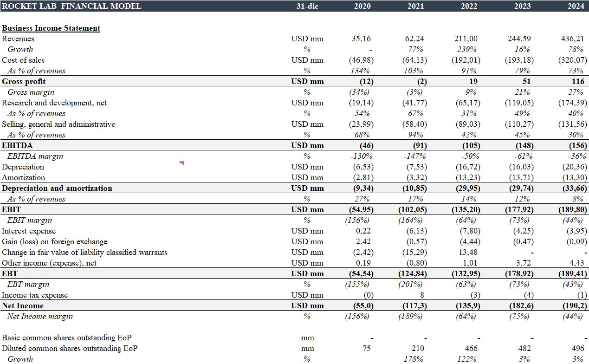589x364 pixels.
Task: Click the 31-dic header cell
Action: [307, 6]
